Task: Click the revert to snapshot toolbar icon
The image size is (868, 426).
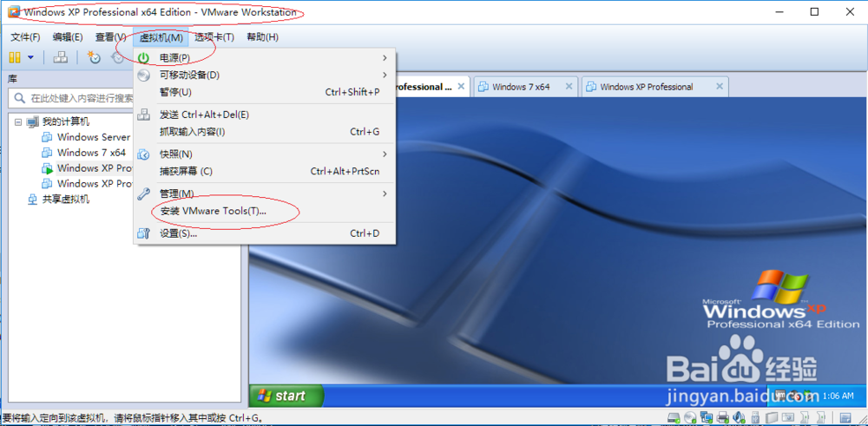Action: [x=117, y=57]
